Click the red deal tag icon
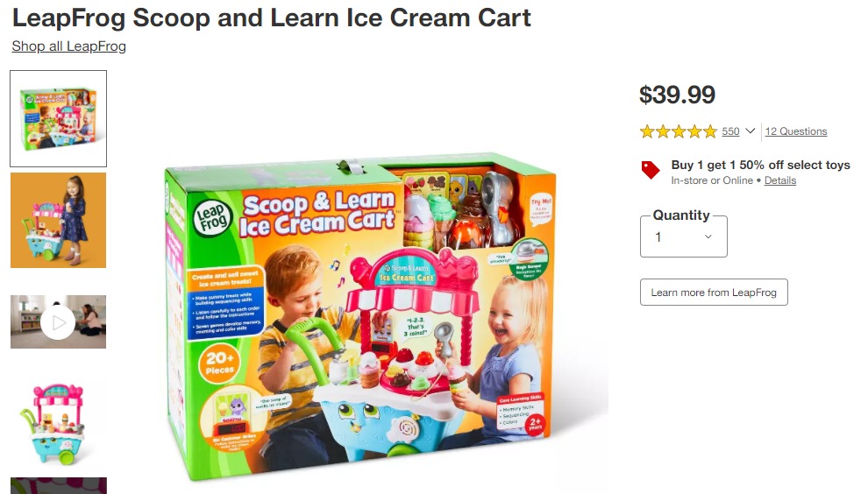Image resolution: width=868 pixels, height=494 pixels. coord(651,170)
